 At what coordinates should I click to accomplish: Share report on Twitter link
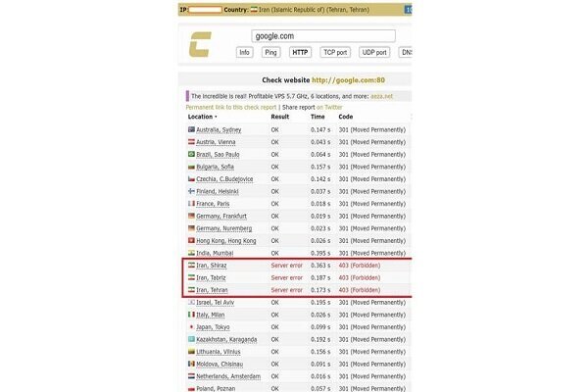point(329,107)
